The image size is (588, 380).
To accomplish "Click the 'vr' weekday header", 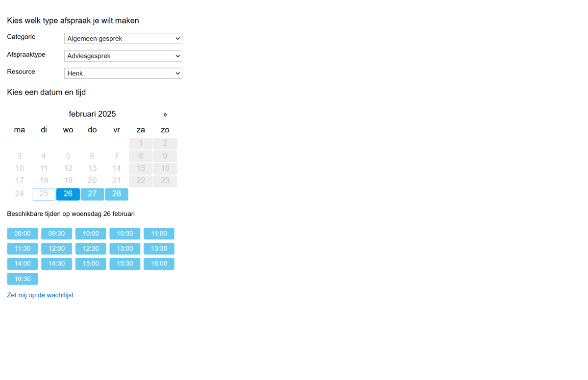I will 117,130.
